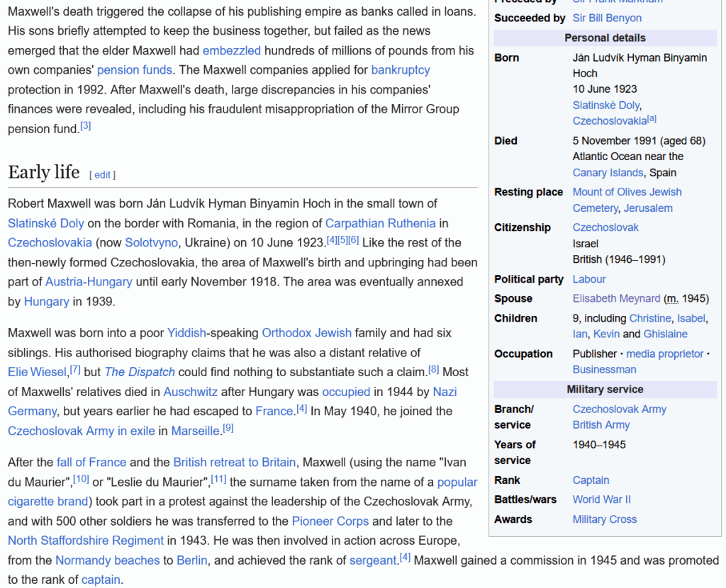Screen dimensions: 726x588
Task: Click citation reference number 3
Action: coord(86,126)
